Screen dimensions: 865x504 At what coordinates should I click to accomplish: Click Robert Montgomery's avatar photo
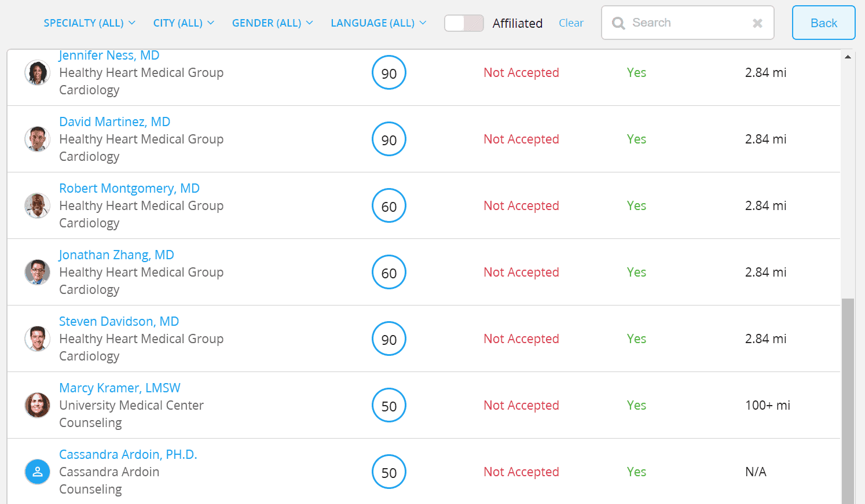click(37, 206)
